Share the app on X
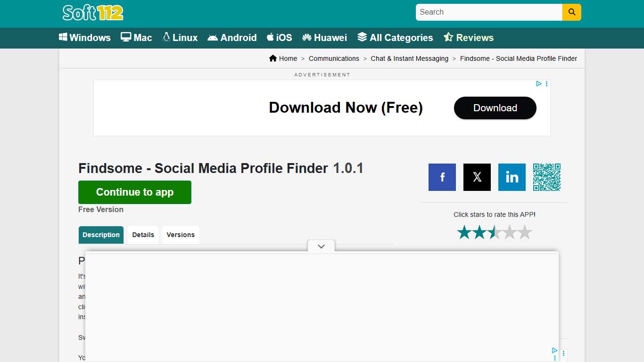 (x=477, y=177)
